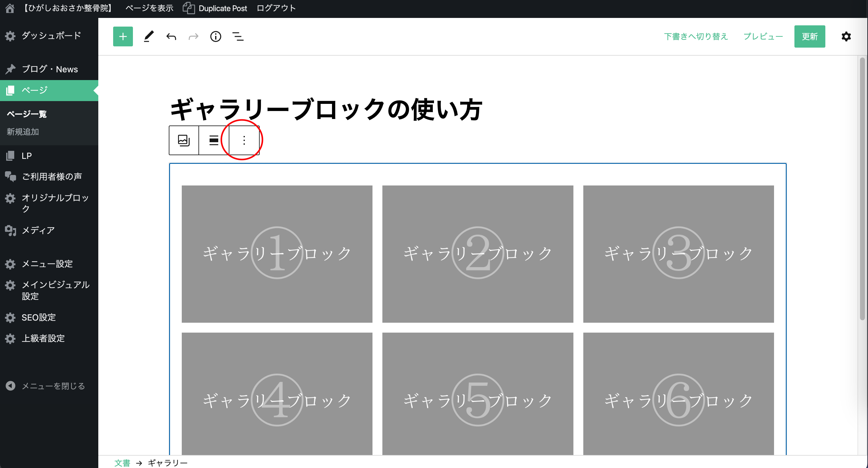This screenshot has height=468, width=868.
Task: Click 新規追加 under pages
Action: tap(23, 132)
